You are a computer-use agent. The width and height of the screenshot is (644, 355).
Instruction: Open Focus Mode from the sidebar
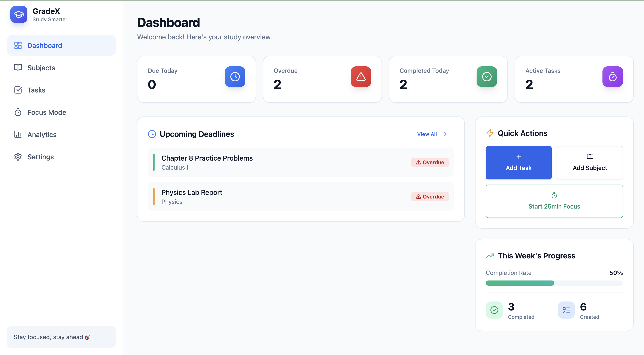(x=46, y=112)
